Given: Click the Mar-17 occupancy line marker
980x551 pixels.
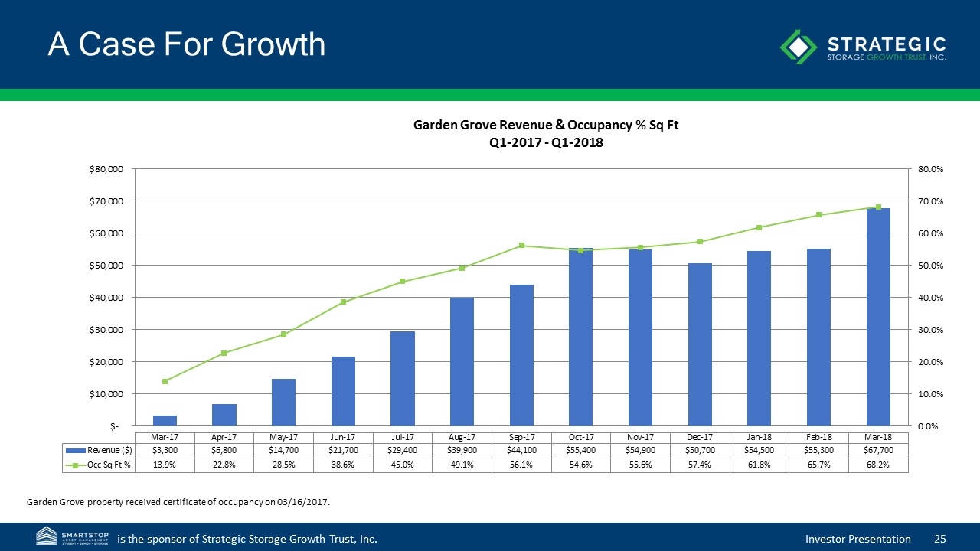Looking at the screenshot, I should [x=165, y=381].
